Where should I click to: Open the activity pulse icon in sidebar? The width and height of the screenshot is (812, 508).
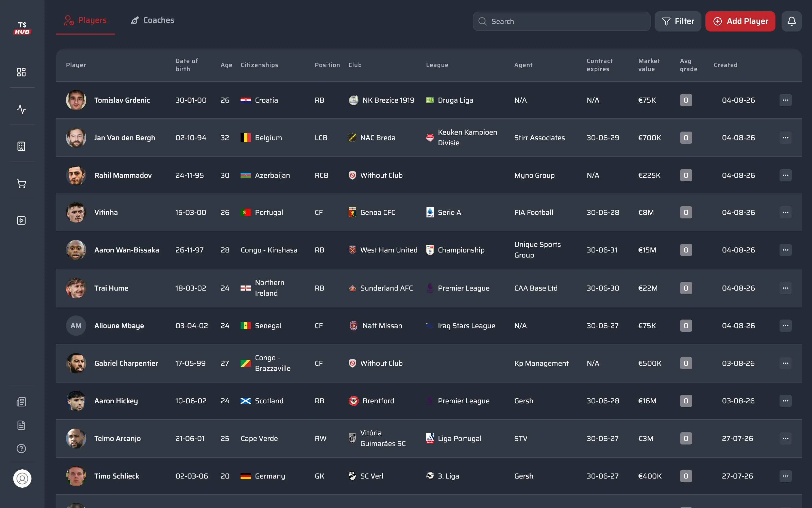pyautogui.click(x=21, y=109)
